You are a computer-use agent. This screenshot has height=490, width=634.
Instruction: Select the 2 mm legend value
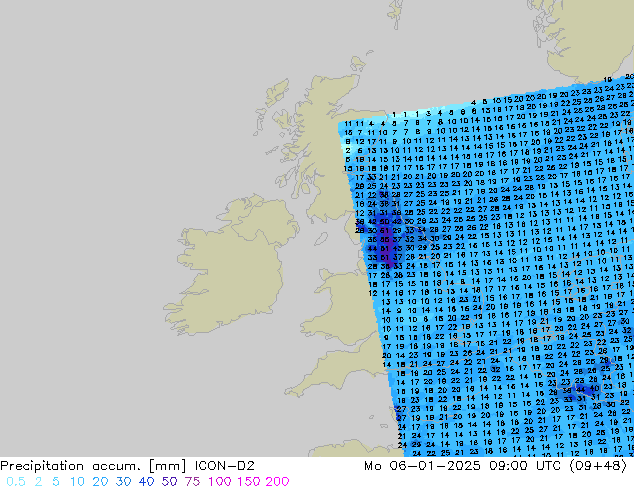[x=38, y=482]
